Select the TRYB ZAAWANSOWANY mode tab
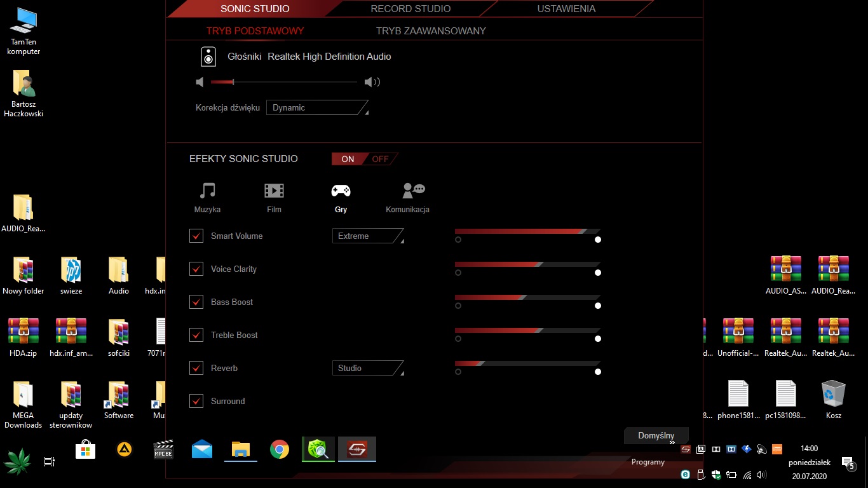This screenshot has width=868, height=488. pyautogui.click(x=431, y=30)
